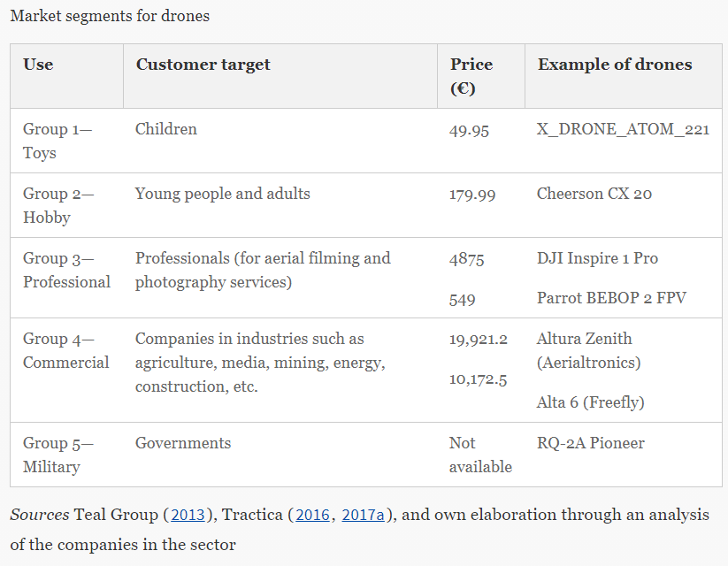Select the 'Group 1—Toys' cell
This screenshot has width=728, height=566.
pos(57,141)
